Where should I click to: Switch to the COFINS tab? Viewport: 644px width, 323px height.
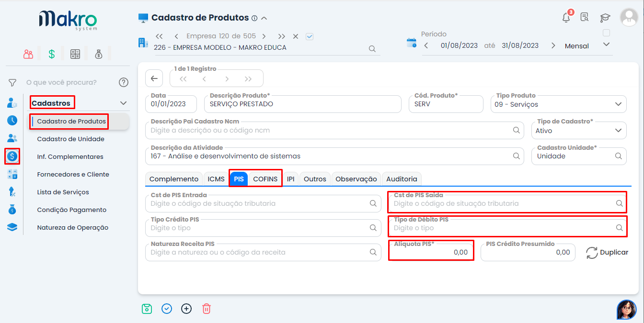click(x=266, y=178)
